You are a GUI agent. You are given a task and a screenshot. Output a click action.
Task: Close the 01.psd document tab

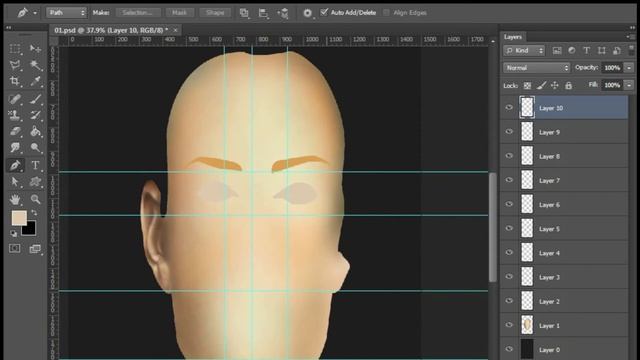tap(176, 30)
